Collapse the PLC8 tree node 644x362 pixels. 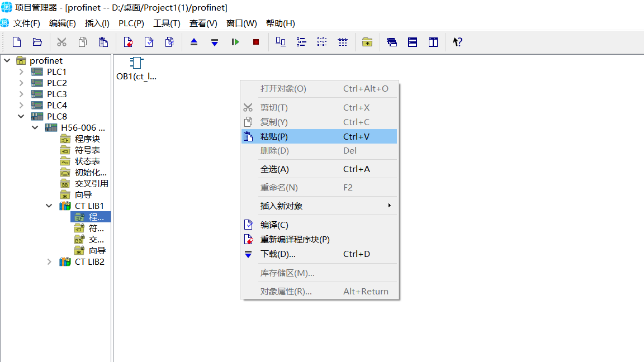click(x=21, y=117)
